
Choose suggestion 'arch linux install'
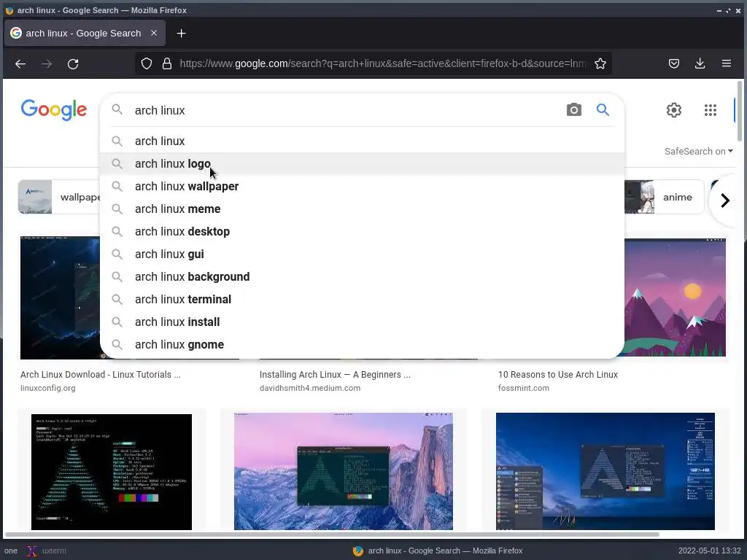(x=362, y=322)
